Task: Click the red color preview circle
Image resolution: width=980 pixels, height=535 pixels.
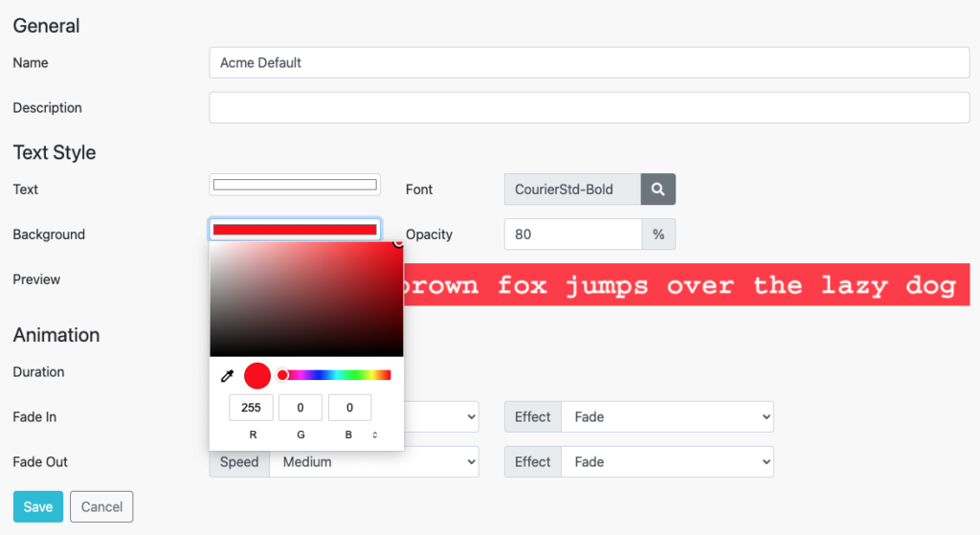Action: coord(256,375)
